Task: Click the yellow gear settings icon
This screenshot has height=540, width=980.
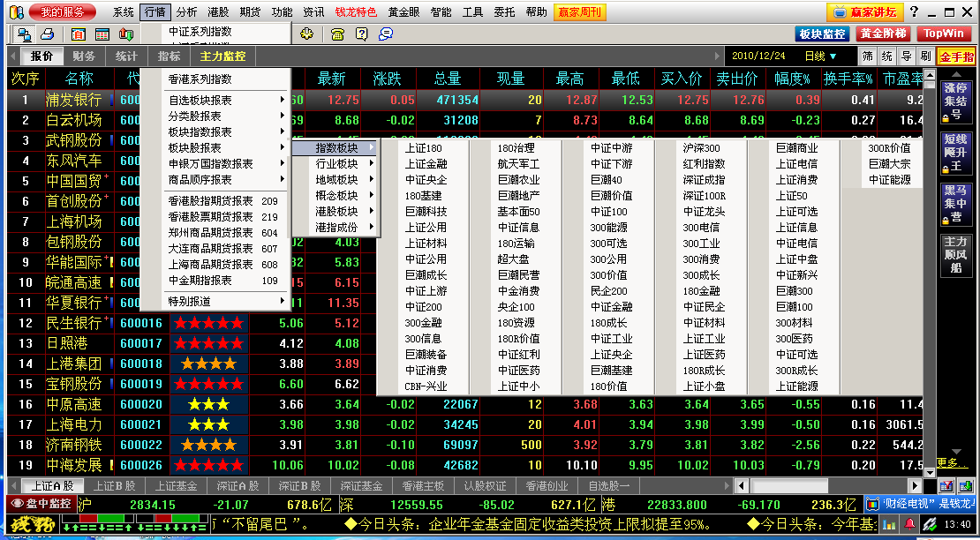Action: point(307,34)
